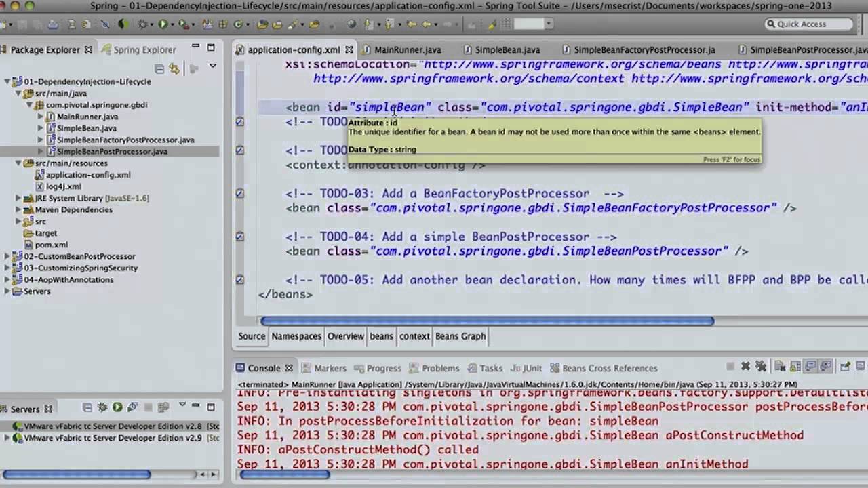The image size is (868, 488).
Task: Collapse all in Package Explorer
Action: [159, 68]
